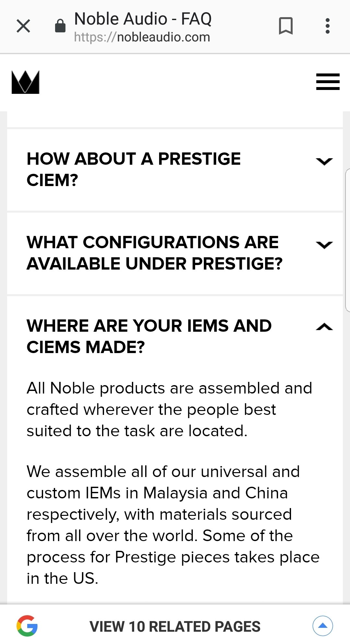Expand chevron beside the Prestige configurations question
350x644 pixels.
(x=324, y=245)
